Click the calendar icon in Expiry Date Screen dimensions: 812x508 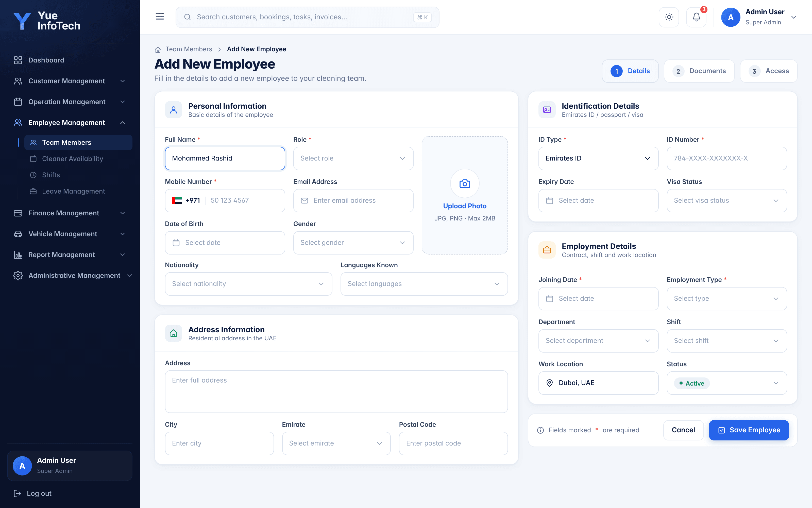550,201
